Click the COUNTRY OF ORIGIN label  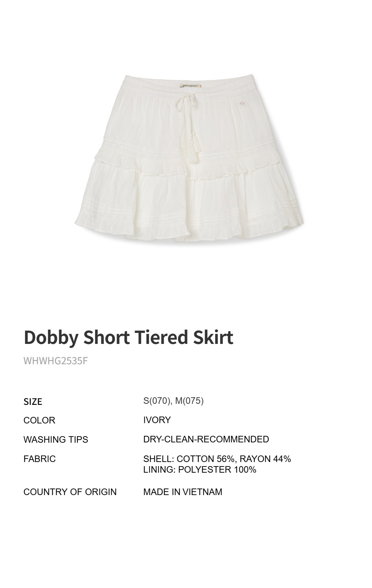[x=70, y=492]
